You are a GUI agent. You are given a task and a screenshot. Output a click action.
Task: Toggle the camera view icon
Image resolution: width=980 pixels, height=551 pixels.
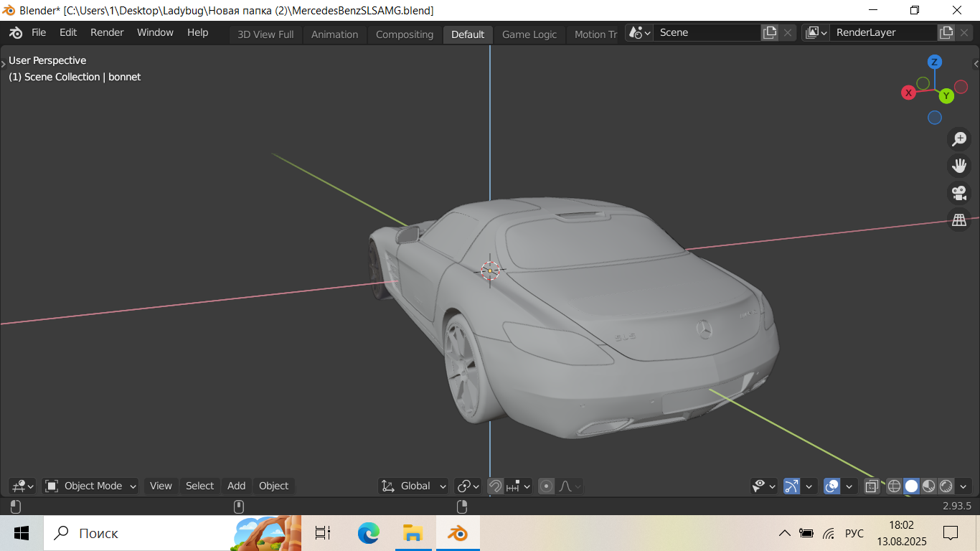[x=959, y=193]
